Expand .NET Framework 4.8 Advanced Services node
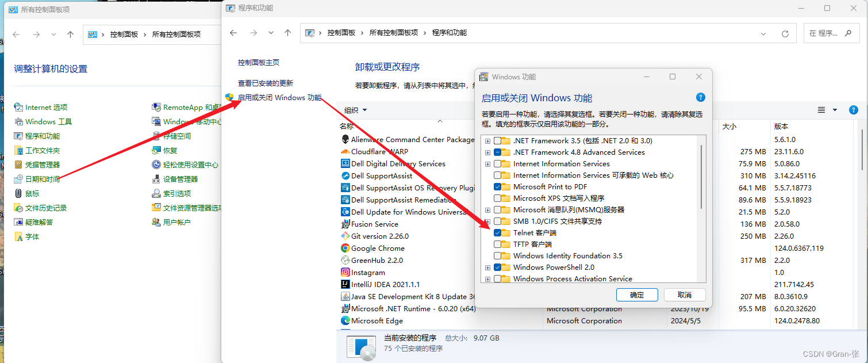The image size is (868, 363). pos(487,152)
